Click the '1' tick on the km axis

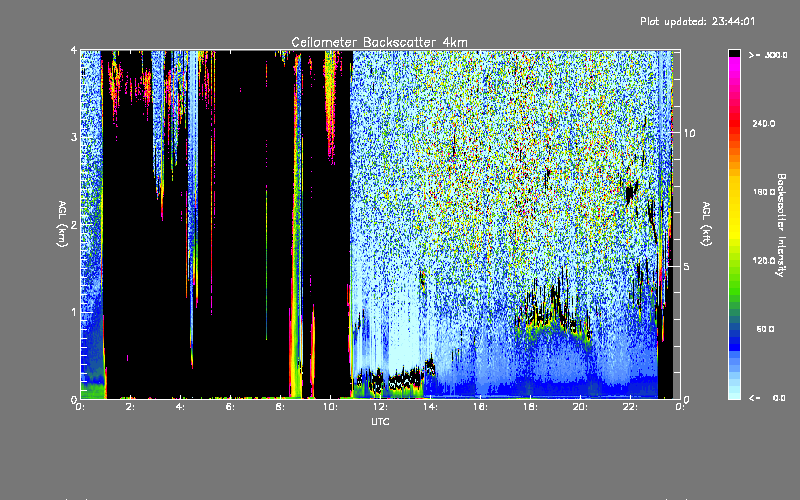(74, 312)
